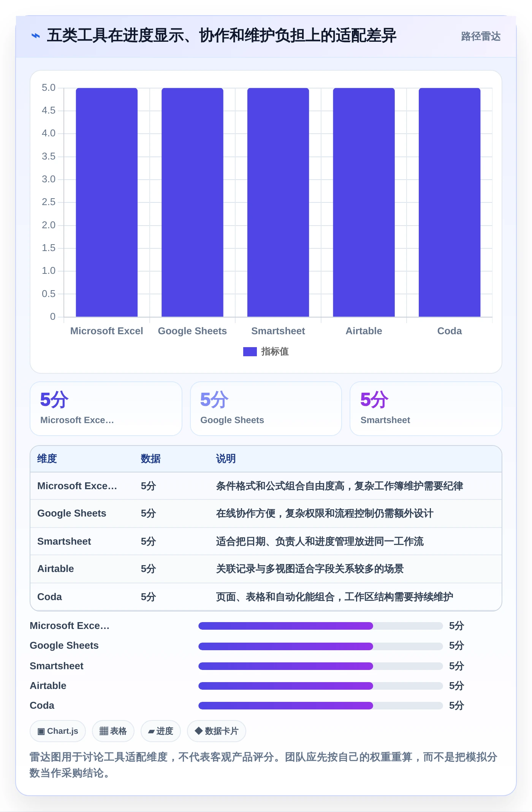Select the Google Sheets table row name

click(72, 513)
